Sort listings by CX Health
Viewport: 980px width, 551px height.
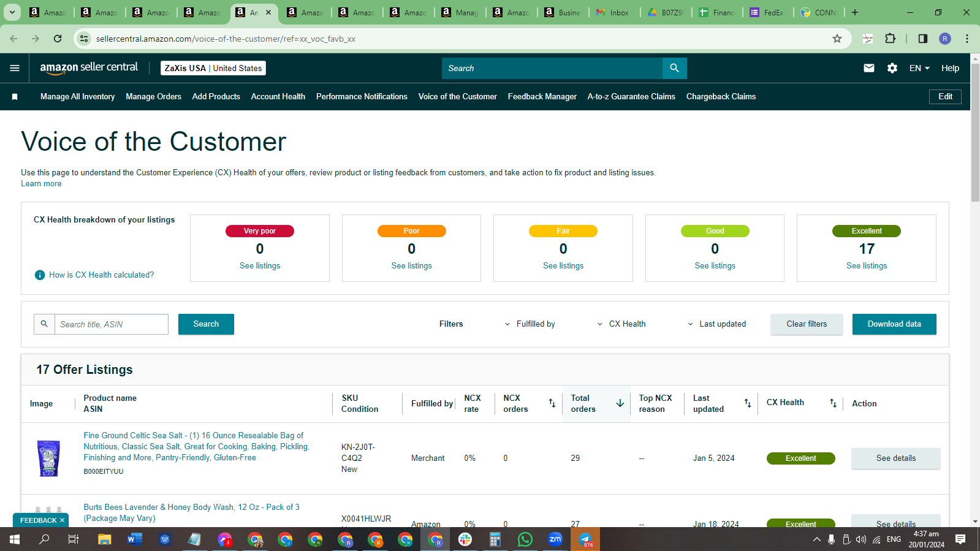(833, 403)
